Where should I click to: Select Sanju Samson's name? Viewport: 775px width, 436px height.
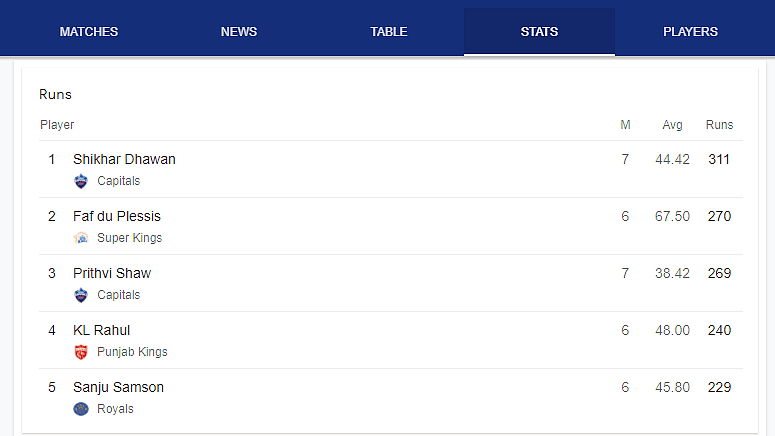tap(118, 388)
